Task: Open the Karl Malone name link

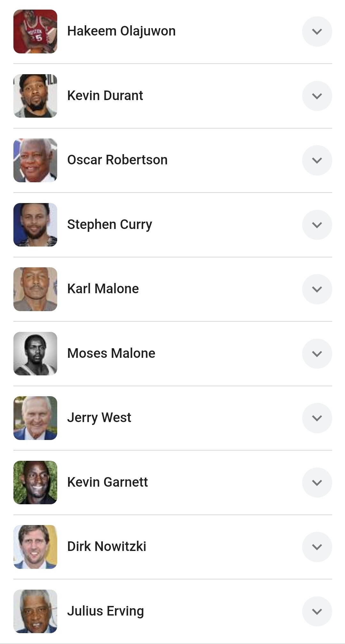Action: click(103, 289)
